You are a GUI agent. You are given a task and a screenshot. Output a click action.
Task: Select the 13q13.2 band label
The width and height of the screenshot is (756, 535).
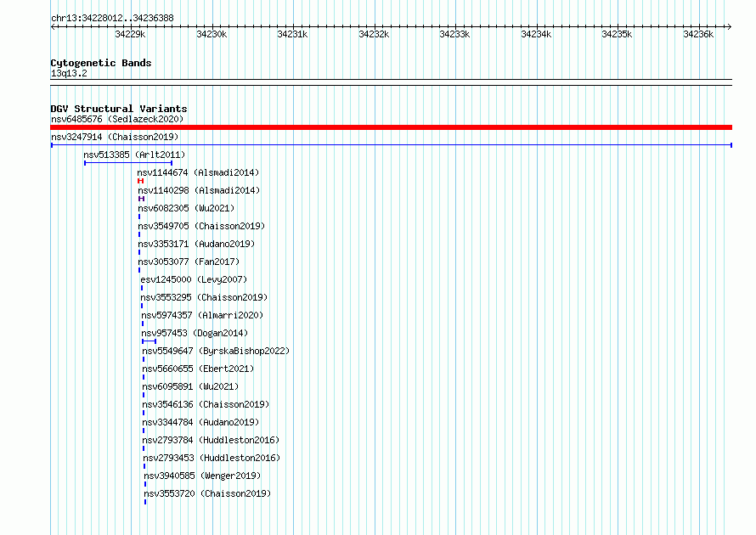(x=69, y=73)
